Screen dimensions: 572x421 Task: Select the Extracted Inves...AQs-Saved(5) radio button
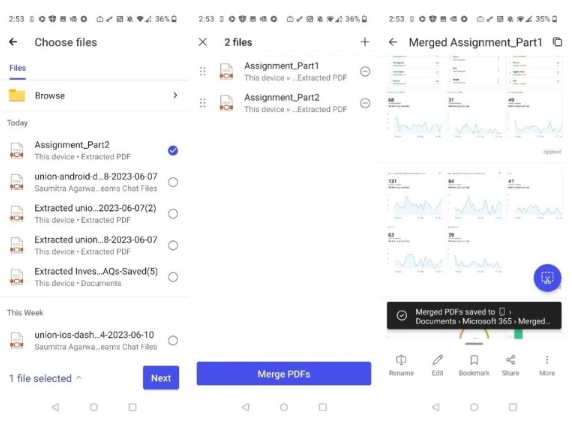(x=173, y=277)
